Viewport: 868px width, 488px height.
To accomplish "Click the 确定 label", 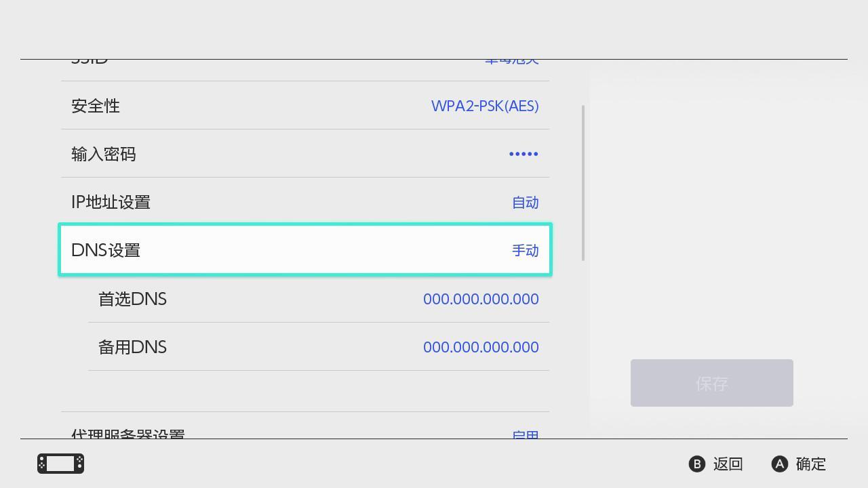I will point(810,464).
